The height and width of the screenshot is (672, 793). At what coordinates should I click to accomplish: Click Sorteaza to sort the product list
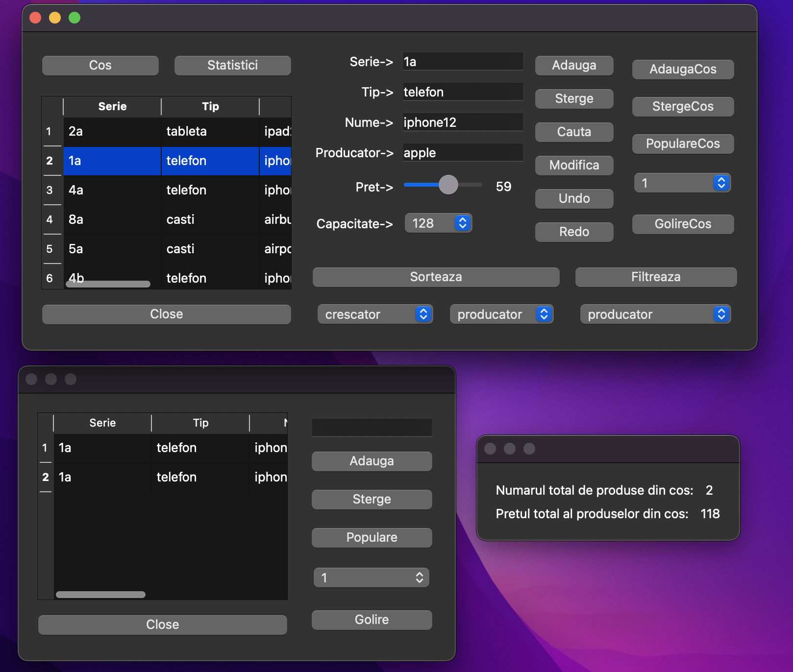435,277
